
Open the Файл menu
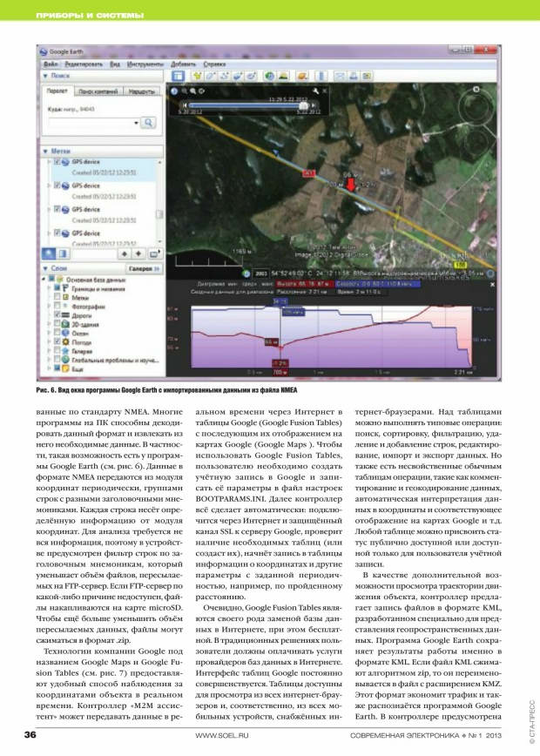tap(50, 65)
